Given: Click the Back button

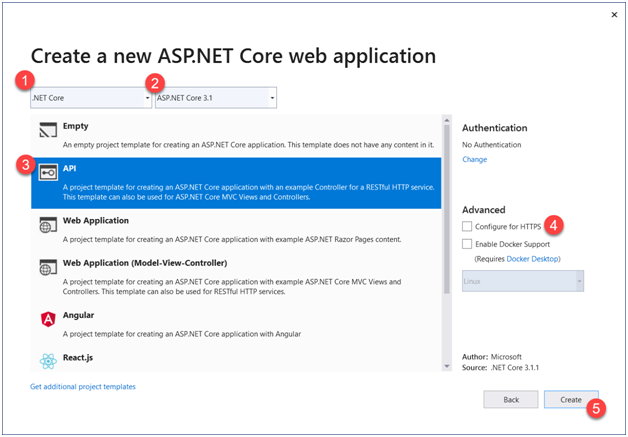Looking at the screenshot, I should click(509, 399).
